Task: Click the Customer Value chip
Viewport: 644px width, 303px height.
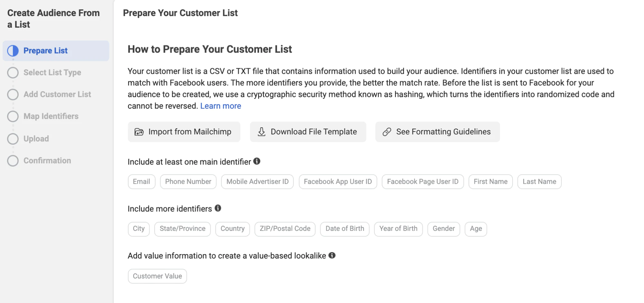Action: click(157, 276)
